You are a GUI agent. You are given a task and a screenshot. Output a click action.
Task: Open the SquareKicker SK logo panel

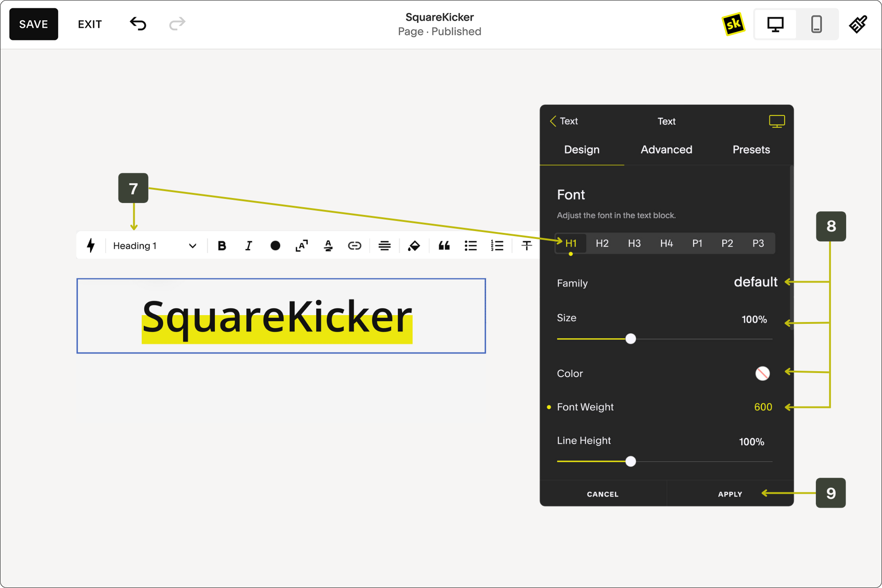[x=733, y=24]
